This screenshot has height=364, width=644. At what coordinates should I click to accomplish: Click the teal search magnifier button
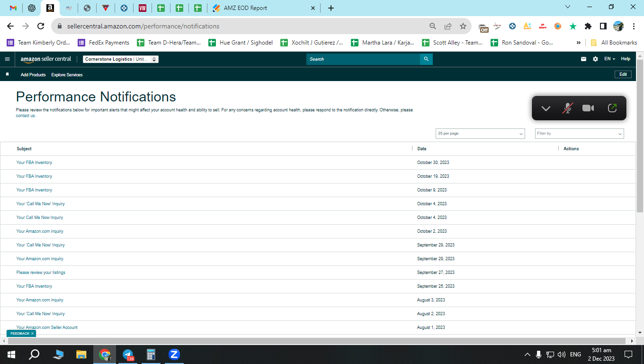(426, 59)
